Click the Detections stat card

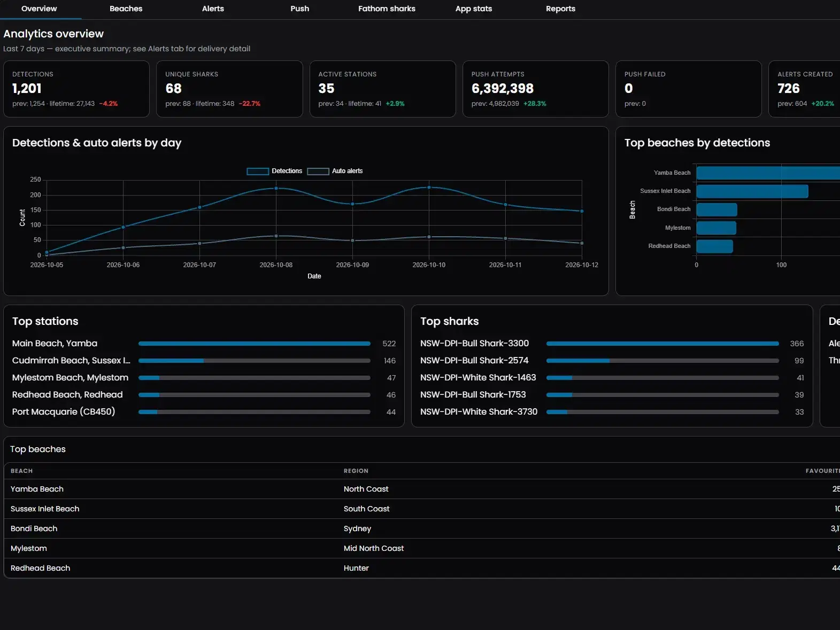76,89
